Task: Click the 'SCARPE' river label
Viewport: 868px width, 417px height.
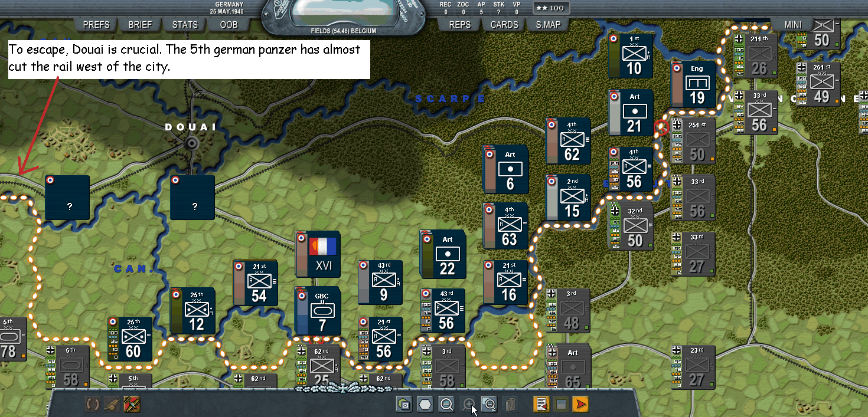Action: (x=450, y=99)
